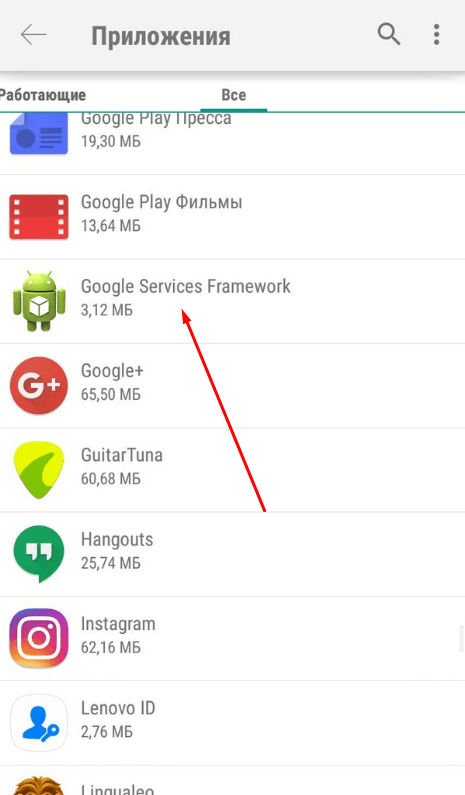Tap the back arrow icon
This screenshot has height=795, width=465.
point(33,35)
